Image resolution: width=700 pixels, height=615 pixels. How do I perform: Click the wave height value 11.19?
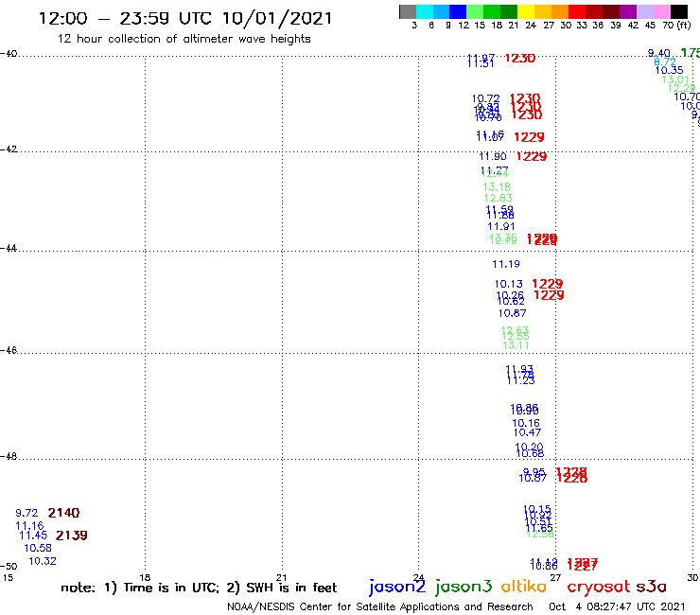click(x=506, y=264)
